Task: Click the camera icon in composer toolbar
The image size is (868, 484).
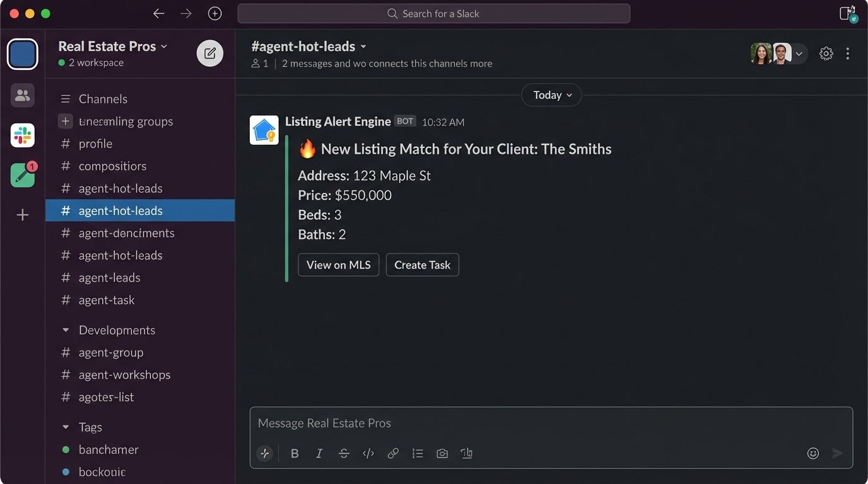Action: coord(442,453)
